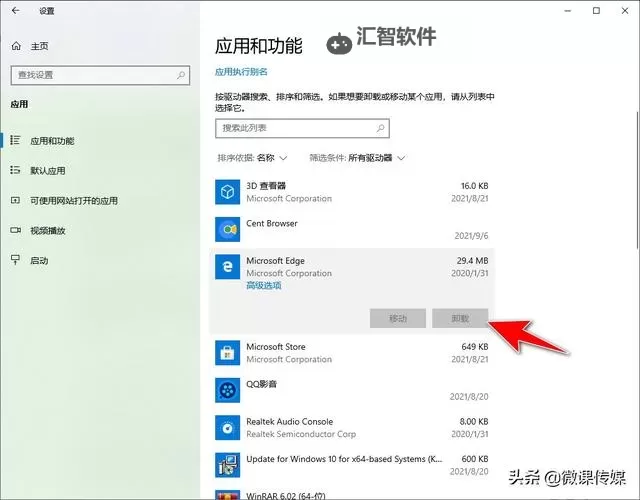Open 视频播放 in the sidebar
The height and width of the screenshot is (500, 640).
click(48, 231)
